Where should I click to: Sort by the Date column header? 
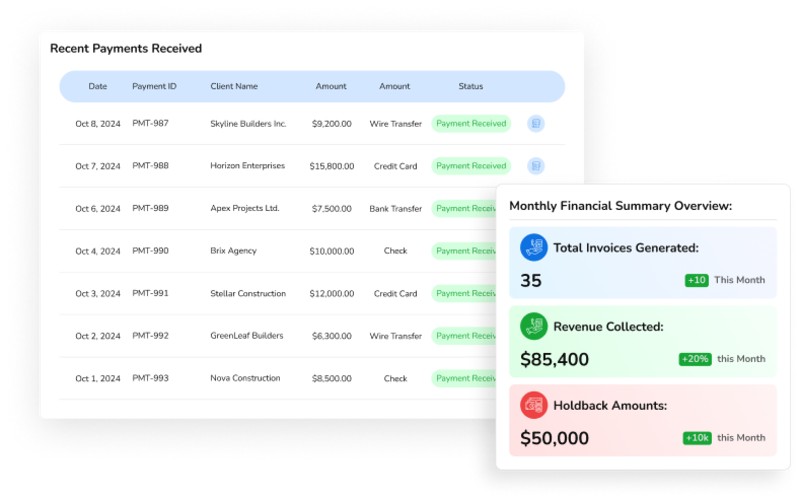[x=98, y=86]
